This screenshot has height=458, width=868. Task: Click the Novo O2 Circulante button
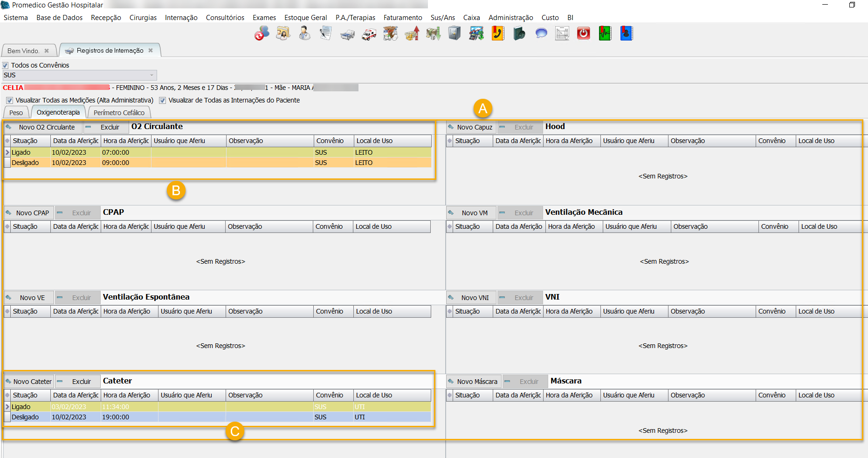pyautogui.click(x=43, y=127)
